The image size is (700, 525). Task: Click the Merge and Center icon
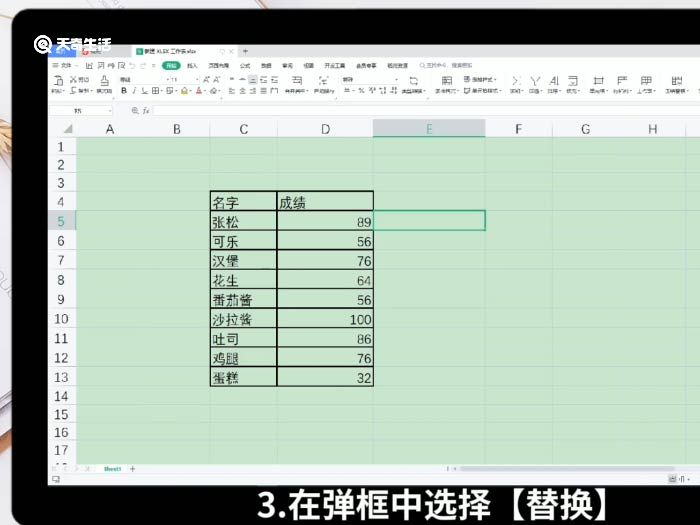(x=297, y=80)
